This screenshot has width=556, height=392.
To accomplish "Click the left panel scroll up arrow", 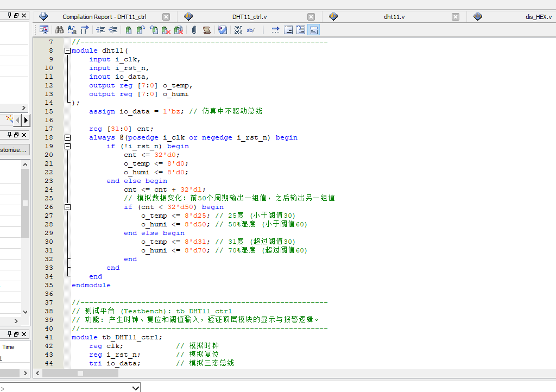I will [25, 165].
